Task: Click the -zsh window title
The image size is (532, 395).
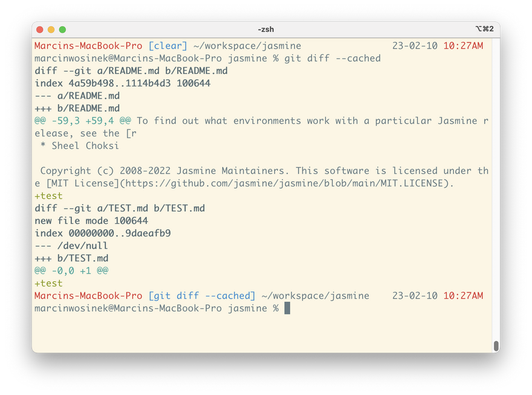Action: [266, 29]
